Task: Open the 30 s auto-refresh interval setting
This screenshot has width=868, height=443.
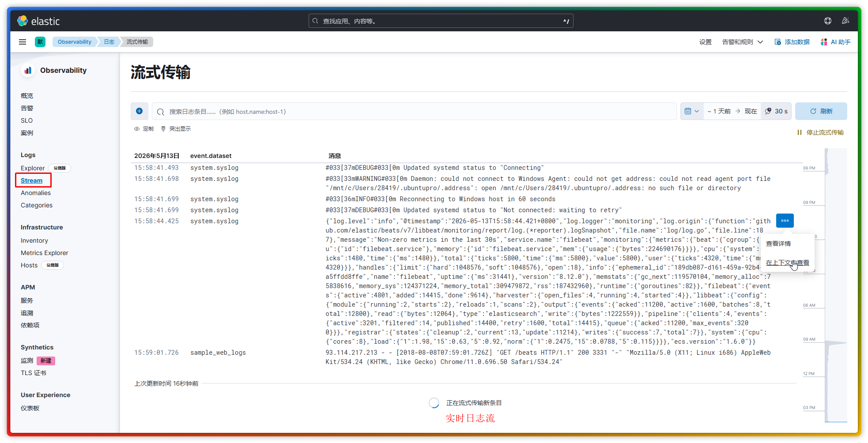Action: (776, 111)
